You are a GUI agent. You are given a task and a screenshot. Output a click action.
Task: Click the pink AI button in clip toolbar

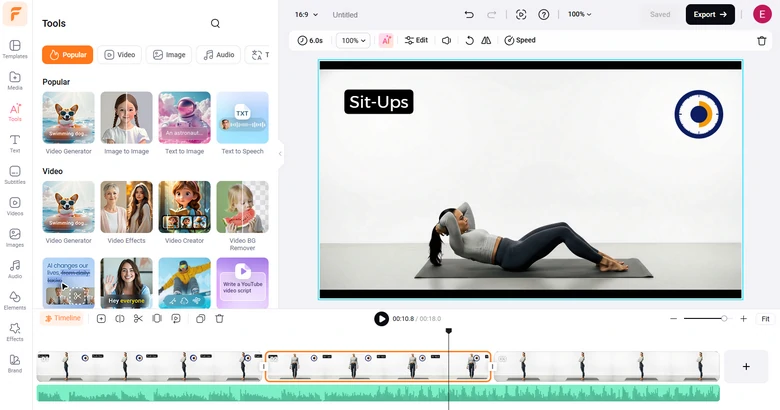click(x=386, y=40)
